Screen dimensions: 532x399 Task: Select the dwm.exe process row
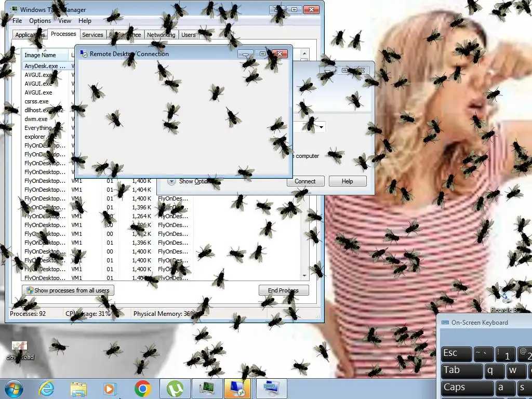pos(48,119)
